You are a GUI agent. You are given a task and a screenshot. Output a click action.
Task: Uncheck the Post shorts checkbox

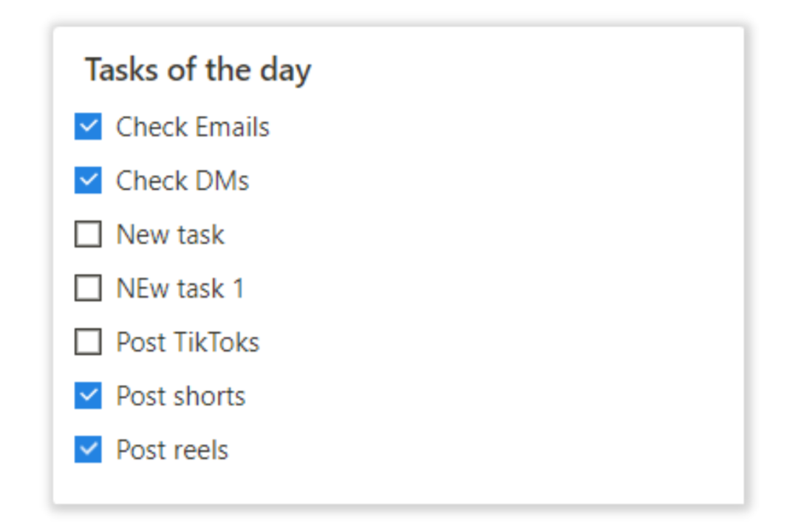click(x=88, y=395)
